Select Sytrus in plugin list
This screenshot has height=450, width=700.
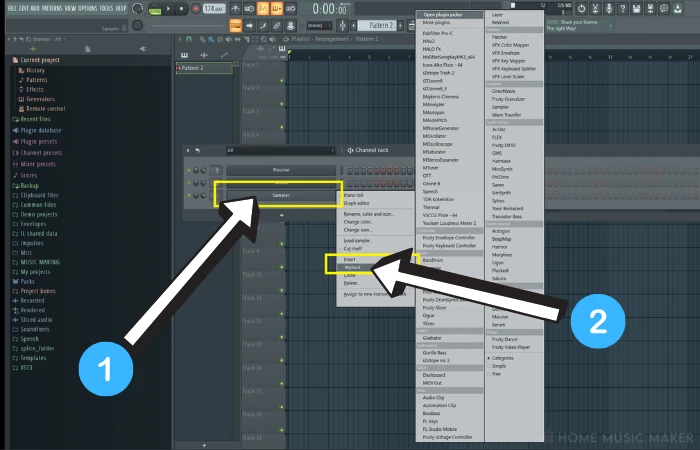tap(498, 200)
